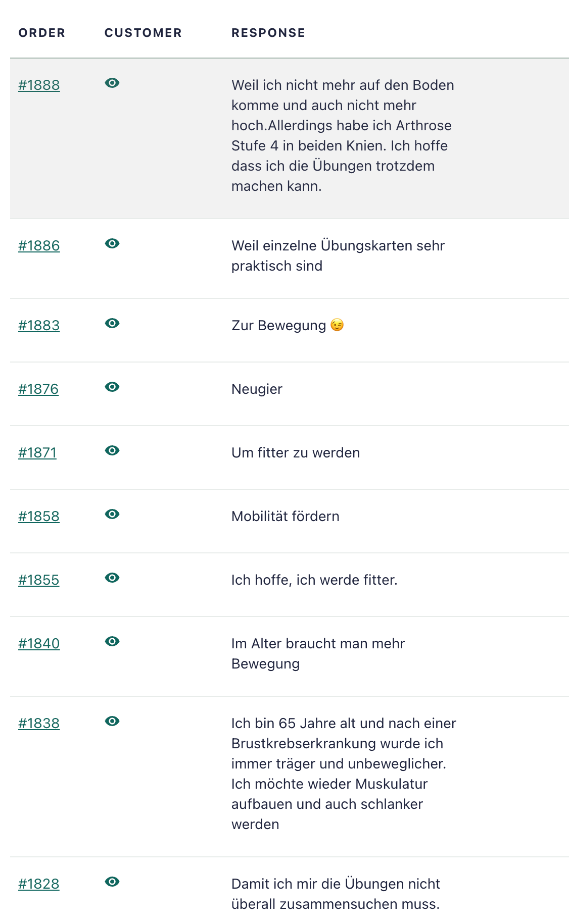
Task: Select the "Neugier" response text
Action: coord(257,389)
